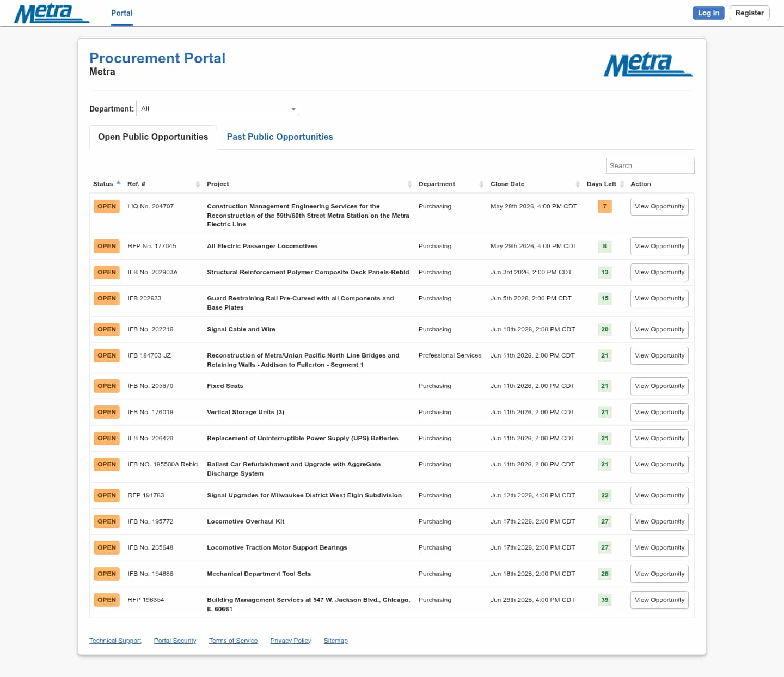
Task: Open the Portal navigation tab
Action: coord(122,13)
